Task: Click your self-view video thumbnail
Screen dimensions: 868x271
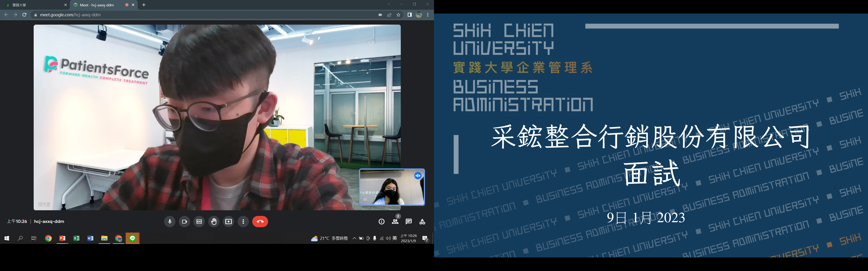Action: pos(392,187)
